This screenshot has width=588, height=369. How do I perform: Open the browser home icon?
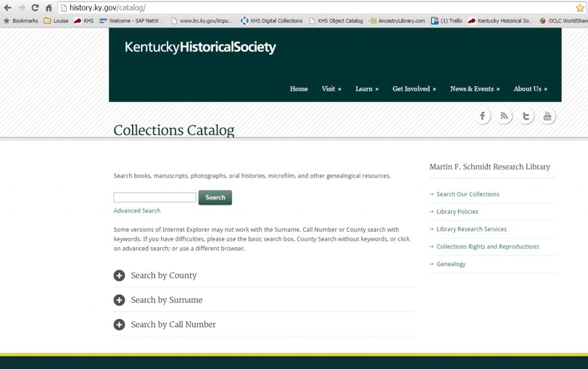click(49, 8)
